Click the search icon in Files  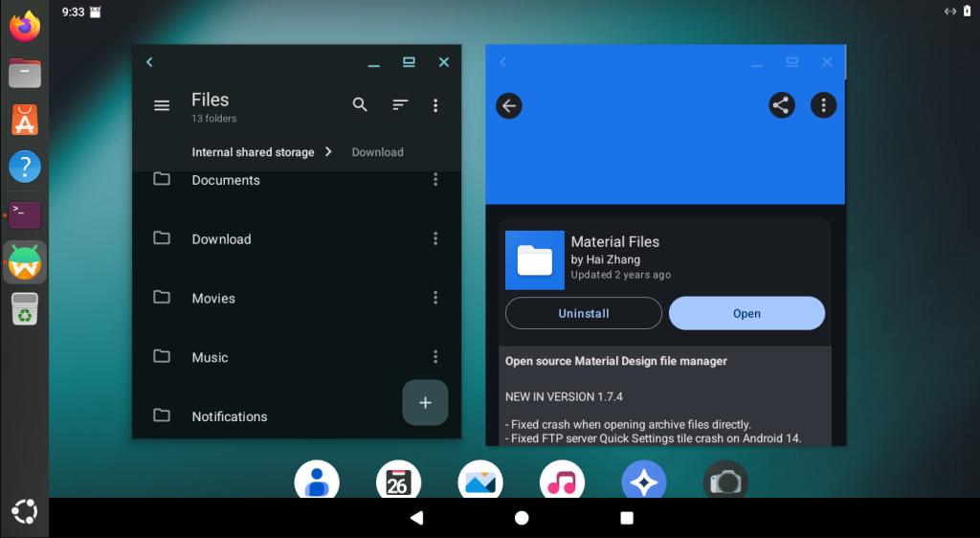click(x=360, y=105)
